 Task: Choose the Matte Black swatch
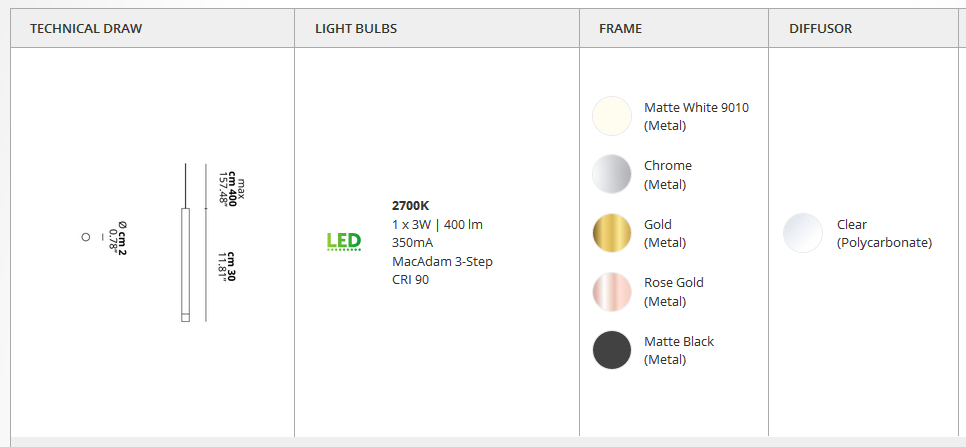tap(612, 350)
